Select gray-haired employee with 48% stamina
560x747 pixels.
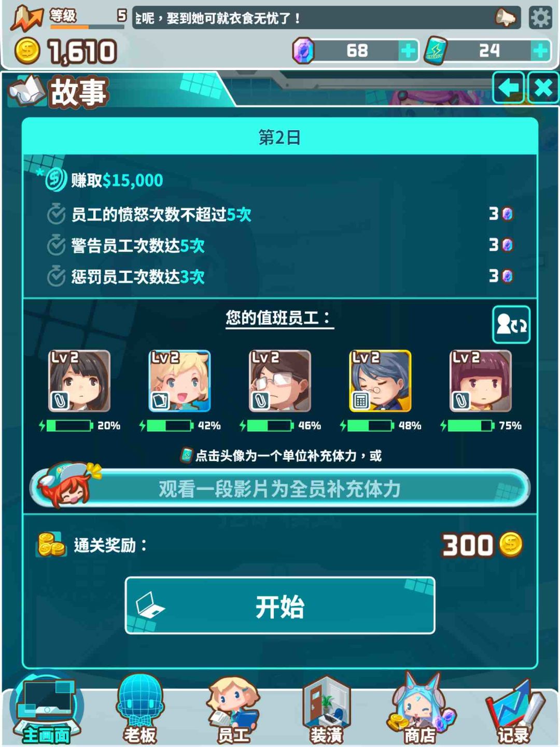[x=380, y=381]
